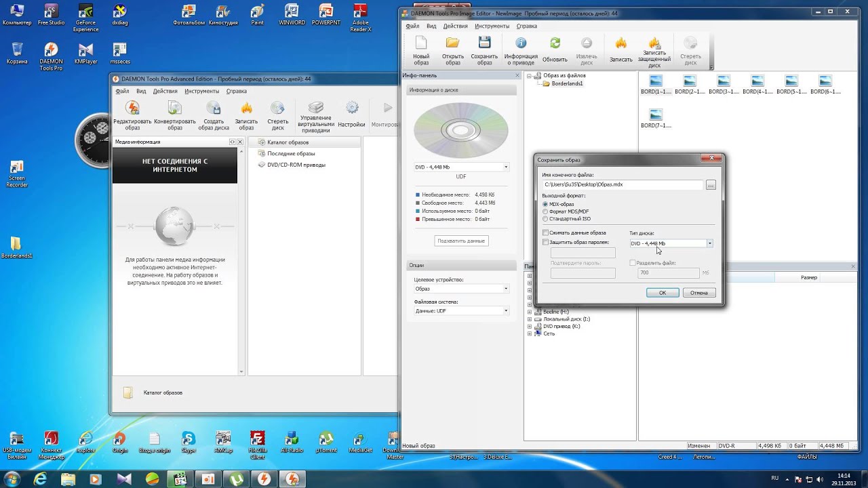Click Записать burn icon in Image Editor
This screenshot has height=488, width=868.
621,51
